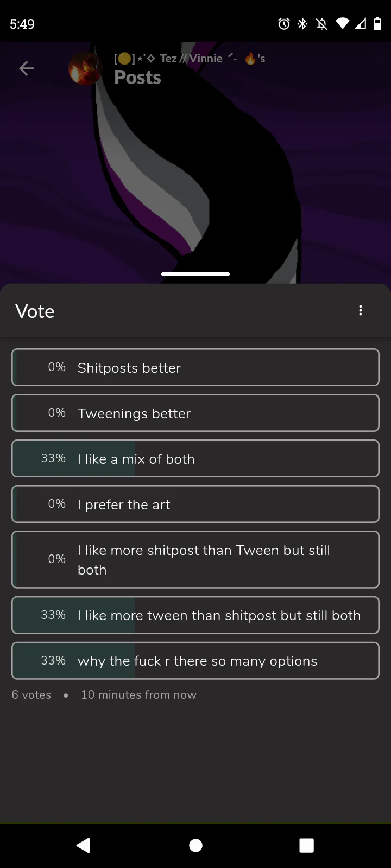Open the user's profile avatar
This screenshot has width=391, height=868.
point(85,68)
